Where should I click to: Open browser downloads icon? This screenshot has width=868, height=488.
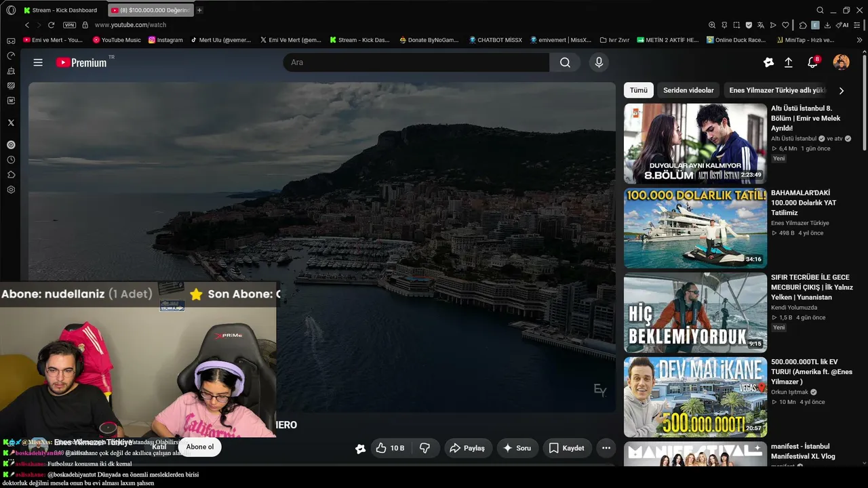(x=828, y=25)
